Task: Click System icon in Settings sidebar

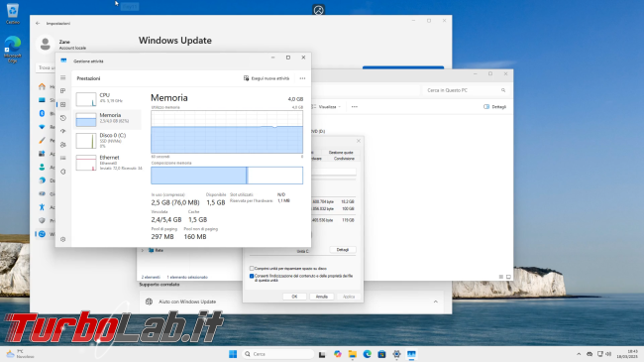Action: coord(42,100)
